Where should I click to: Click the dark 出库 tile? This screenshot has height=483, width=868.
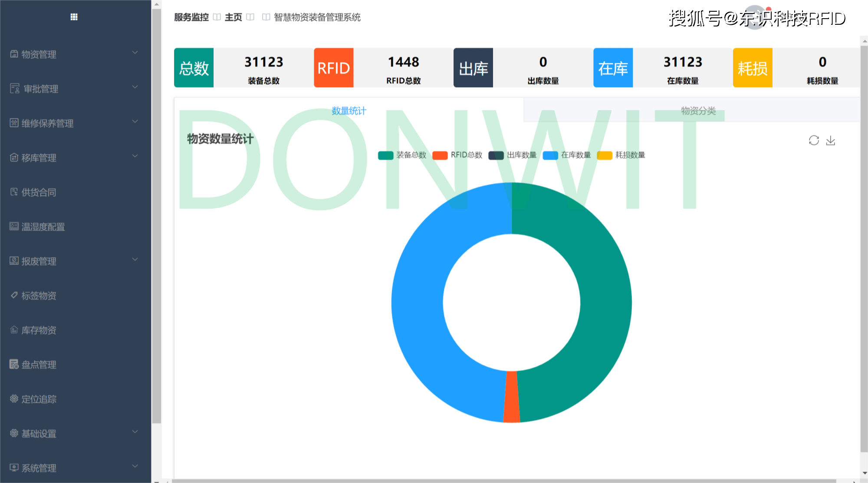[473, 68]
